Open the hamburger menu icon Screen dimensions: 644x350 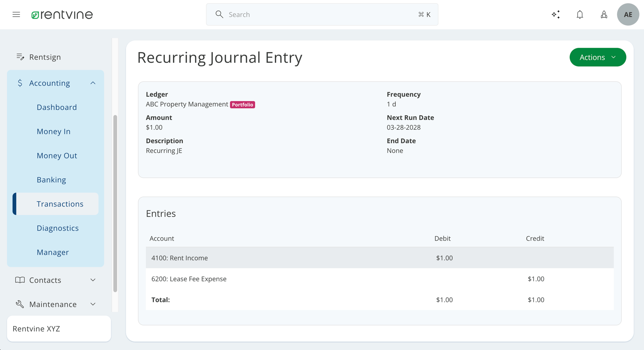pos(16,14)
